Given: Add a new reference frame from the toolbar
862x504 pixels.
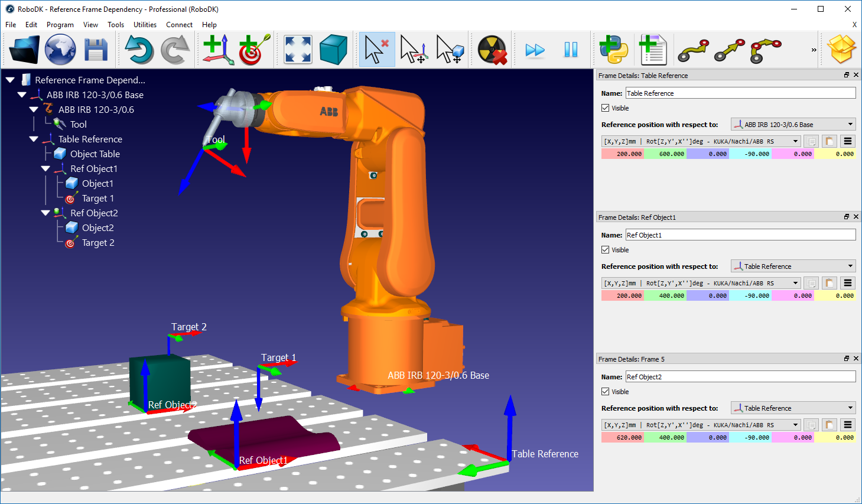Looking at the screenshot, I should pos(217,50).
